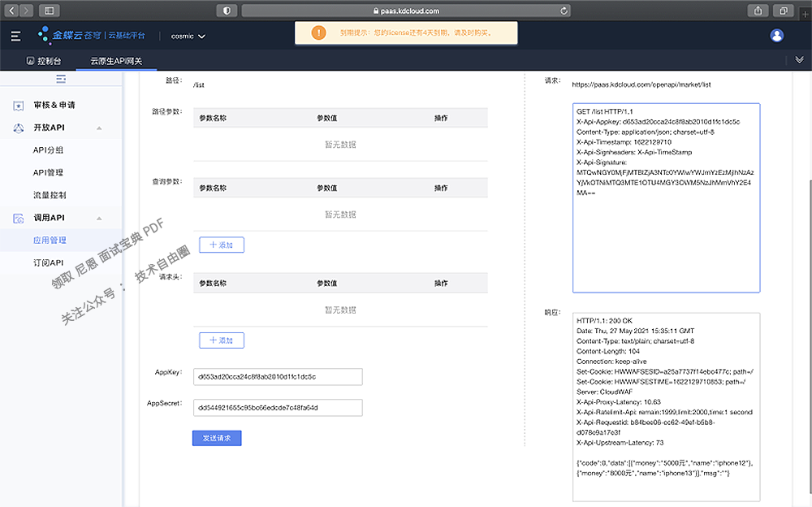This screenshot has width=812, height=507.
Task: Open the user avatar icon
Action: (x=777, y=35)
